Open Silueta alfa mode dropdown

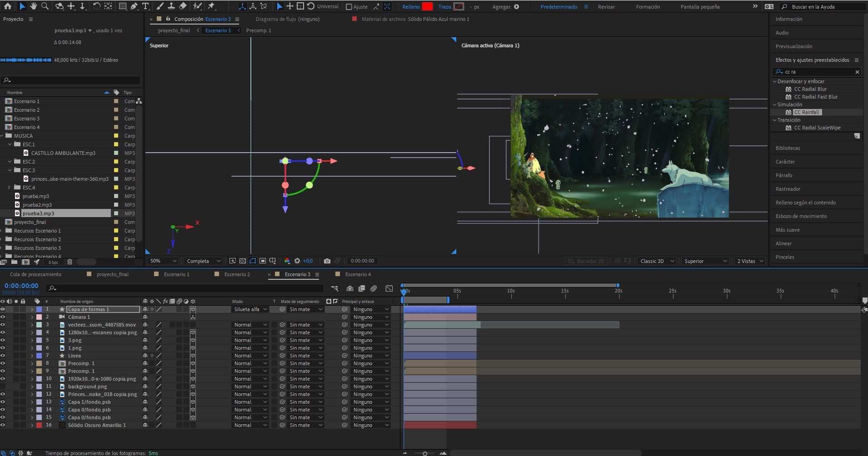(x=250, y=309)
